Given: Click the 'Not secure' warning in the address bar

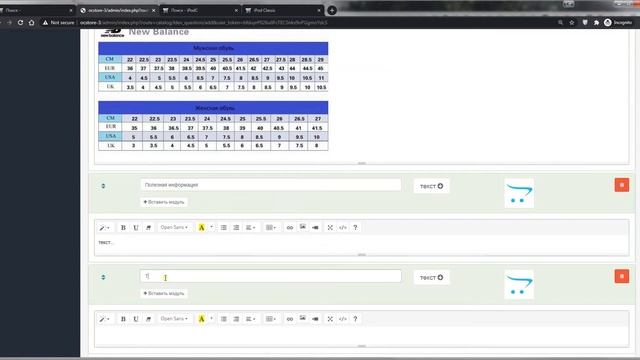Looking at the screenshot, I should pyautogui.click(x=58, y=22).
